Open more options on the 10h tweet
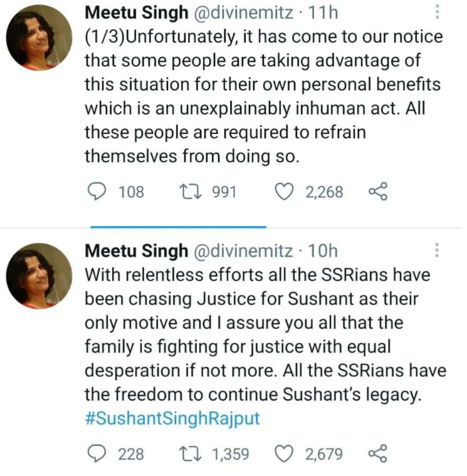The image size is (467, 476). tap(437, 251)
